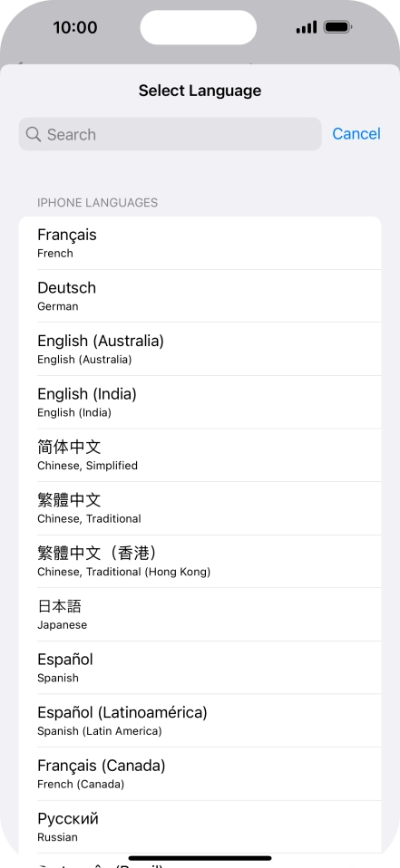400x868 pixels.
Task: Tap the Select Language title
Action: [200, 91]
